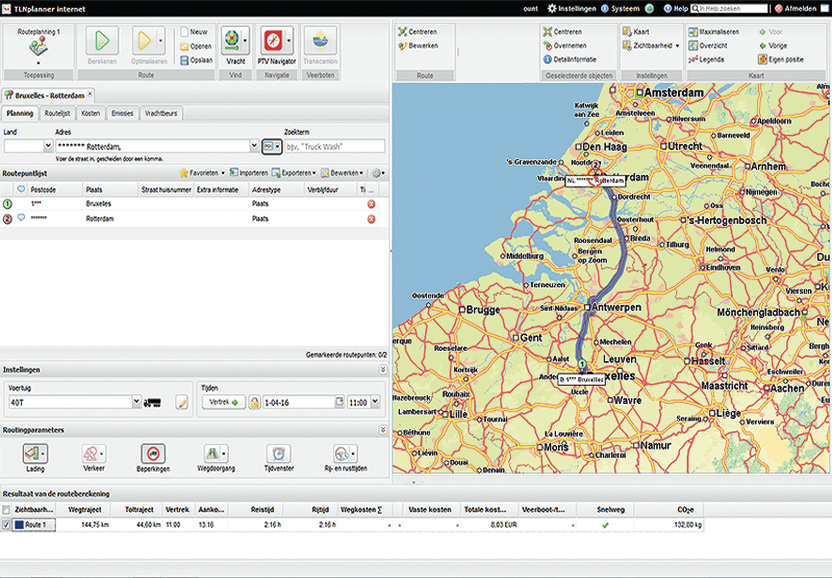This screenshot has width=832, height=578.
Task: Collapse the Routingparameters section
Action: pyautogui.click(x=381, y=430)
